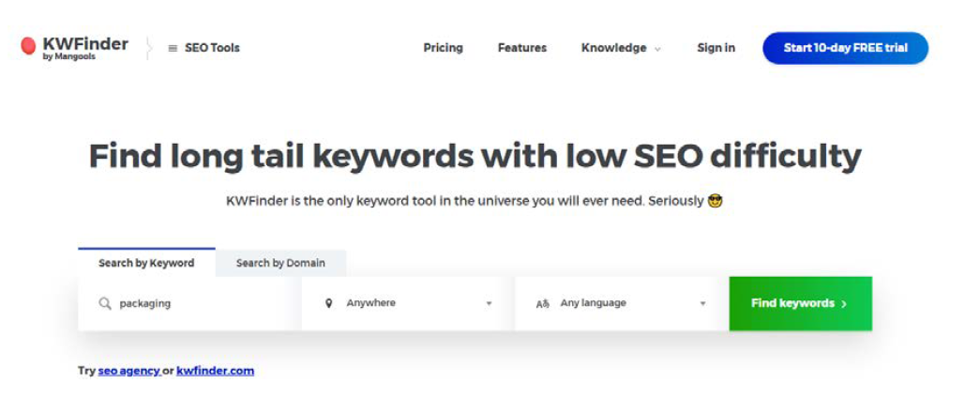Click the sunglasses emoji in the subtitle
The height and width of the screenshot is (399, 980).
click(715, 201)
